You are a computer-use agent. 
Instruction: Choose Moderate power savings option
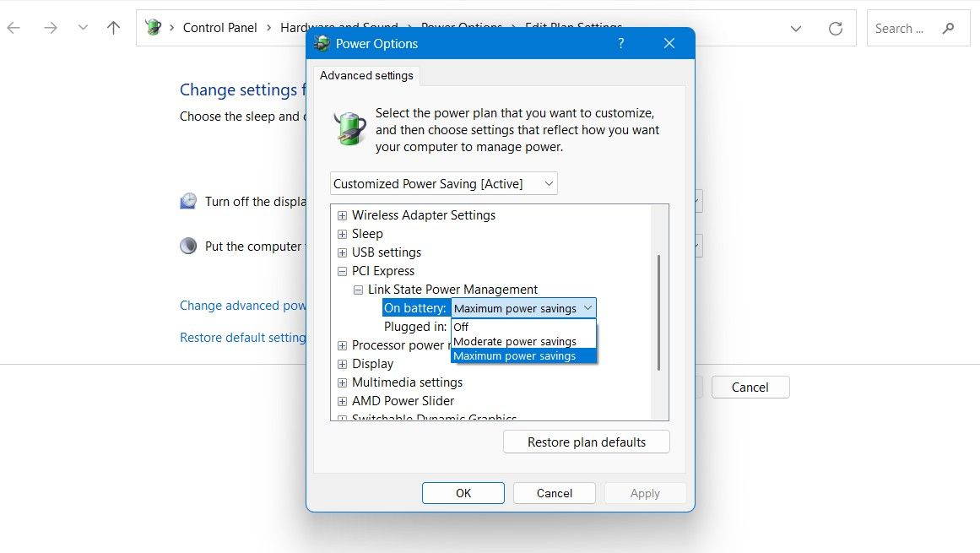pos(523,341)
